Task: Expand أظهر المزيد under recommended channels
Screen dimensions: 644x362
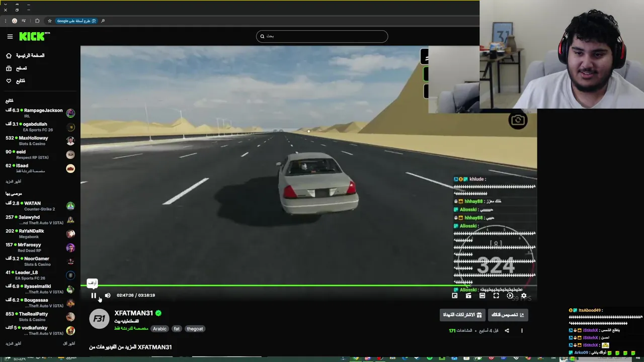Action: click(13, 343)
